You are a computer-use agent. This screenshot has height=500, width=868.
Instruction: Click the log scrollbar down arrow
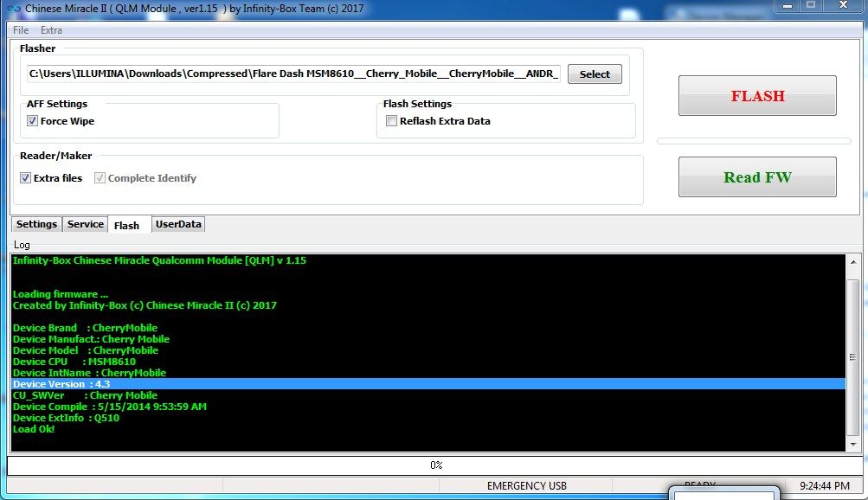[853, 443]
